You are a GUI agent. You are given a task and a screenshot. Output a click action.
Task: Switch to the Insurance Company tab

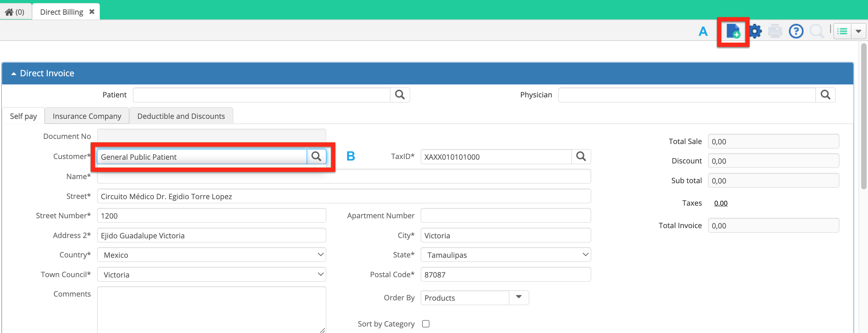coord(87,116)
